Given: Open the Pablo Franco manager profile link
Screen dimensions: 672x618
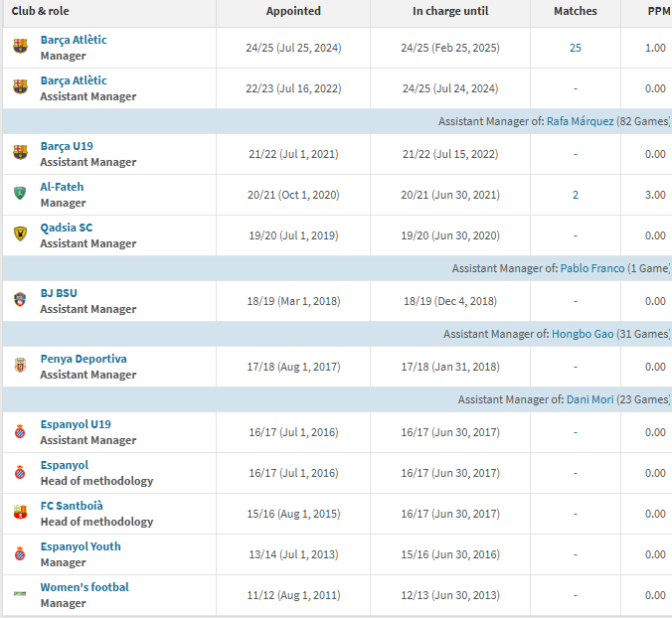Looking at the screenshot, I should pyautogui.click(x=592, y=268).
